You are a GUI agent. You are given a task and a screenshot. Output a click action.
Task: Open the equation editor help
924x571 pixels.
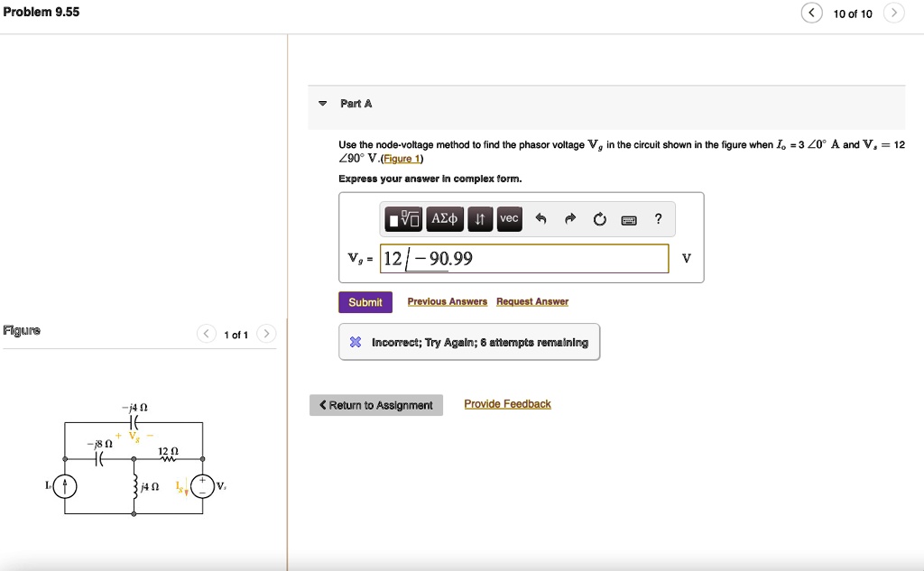658,219
